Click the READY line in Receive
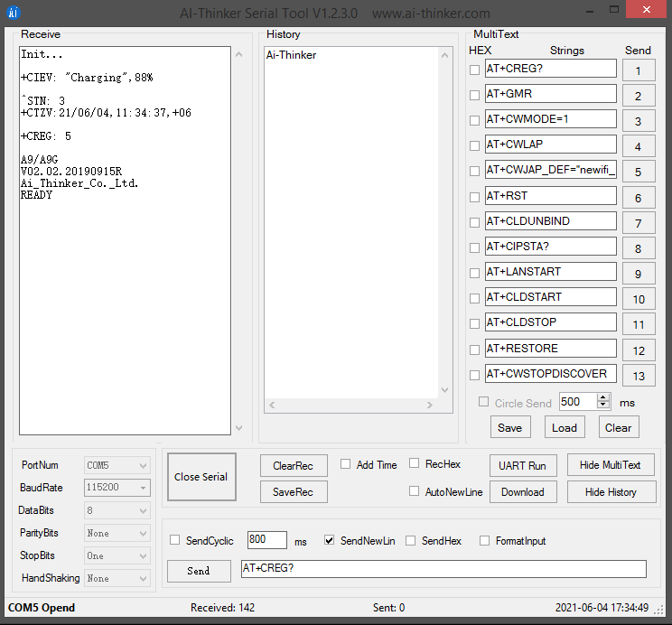The width and height of the screenshot is (672, 625). 36,195
